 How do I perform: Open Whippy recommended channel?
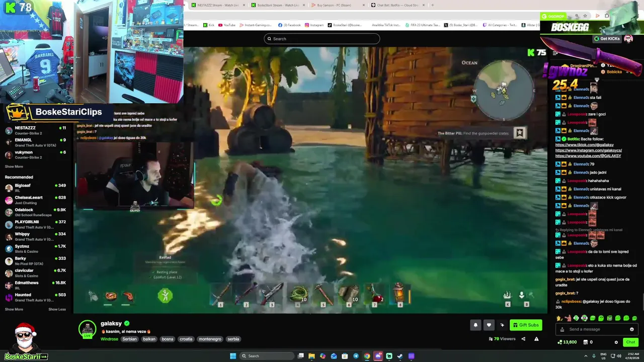click(x=35, y=236)
